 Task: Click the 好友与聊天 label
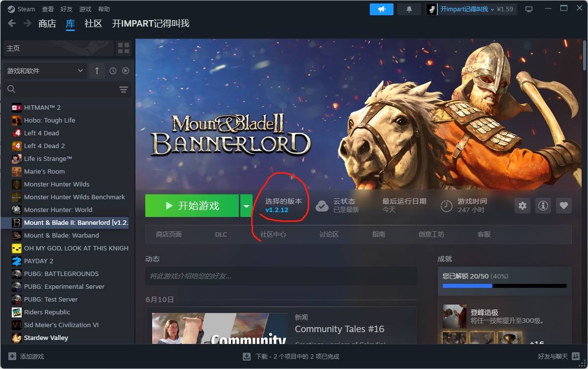coord(553,356)
